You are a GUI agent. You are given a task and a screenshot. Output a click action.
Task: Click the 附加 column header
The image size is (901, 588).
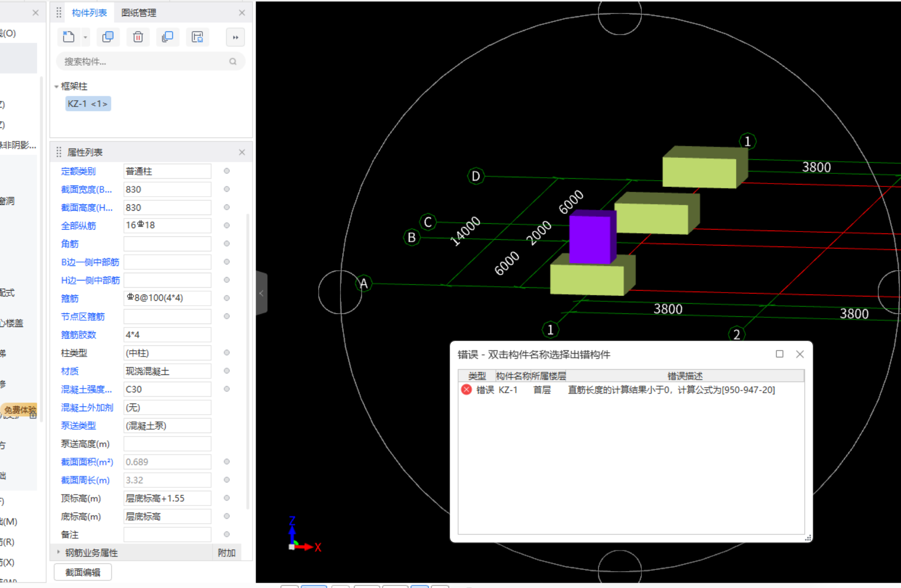(x=226, y=553)
